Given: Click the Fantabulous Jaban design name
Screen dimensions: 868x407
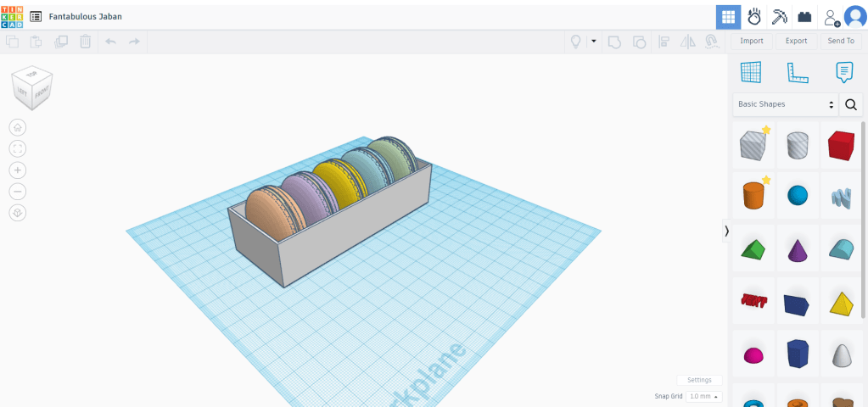Looking at the screenshot, I should click(x=85, y=16).
